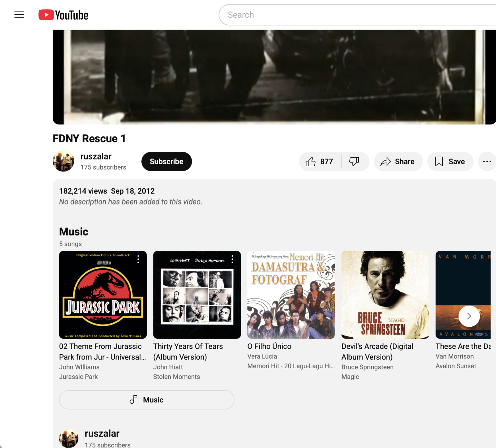Screen dimensions: 496x448
Task: Open 'O Filho Único' song title
Action: tap(269, 346)
